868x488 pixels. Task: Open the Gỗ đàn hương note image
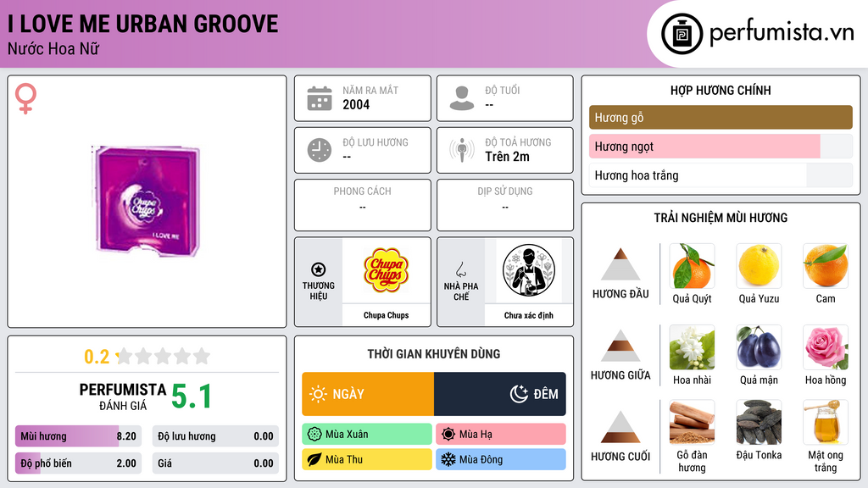(692, 423)
